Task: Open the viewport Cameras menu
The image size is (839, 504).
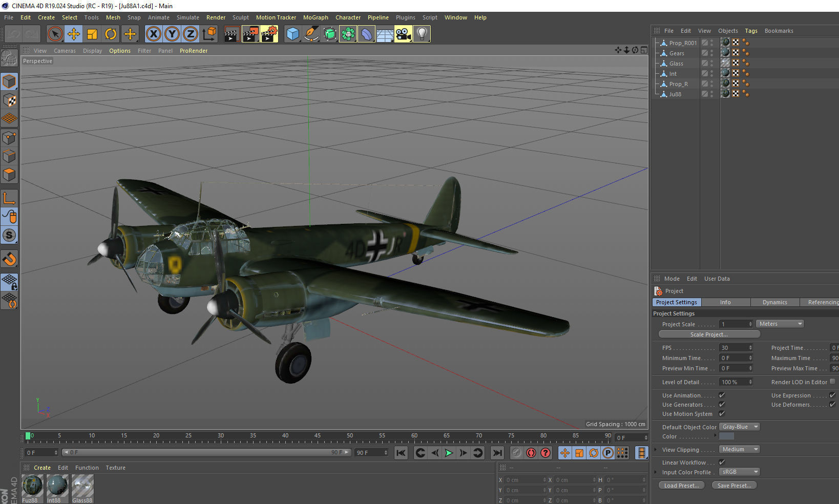Action: (65, 51)
